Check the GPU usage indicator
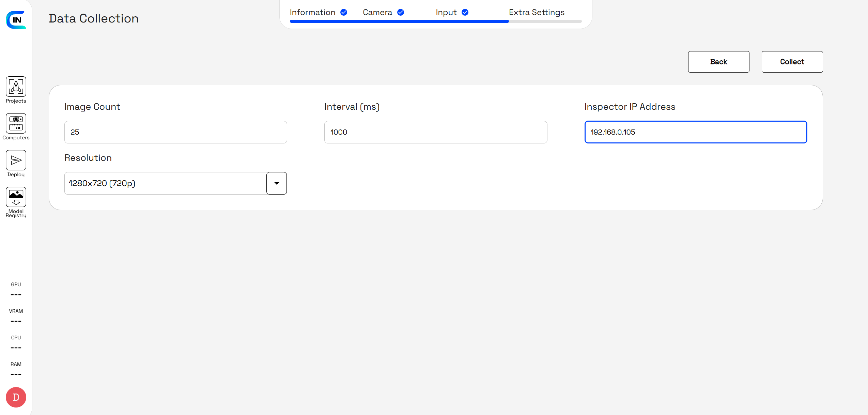Viewport: 868px width, 415px height. [16, 289]
